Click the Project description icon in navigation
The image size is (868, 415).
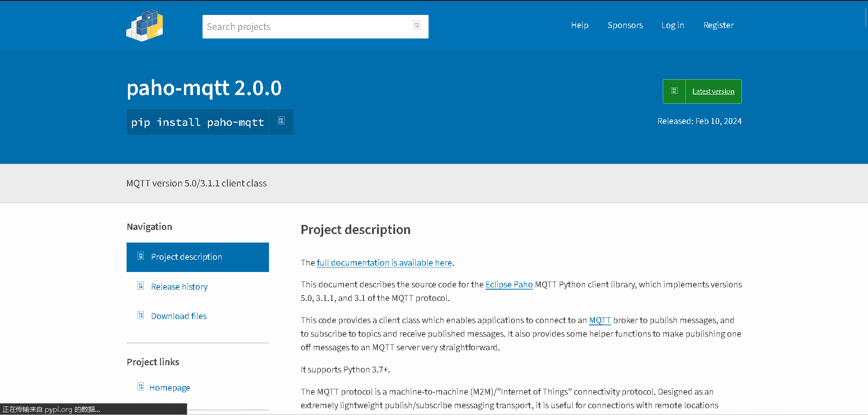point(141,256)
